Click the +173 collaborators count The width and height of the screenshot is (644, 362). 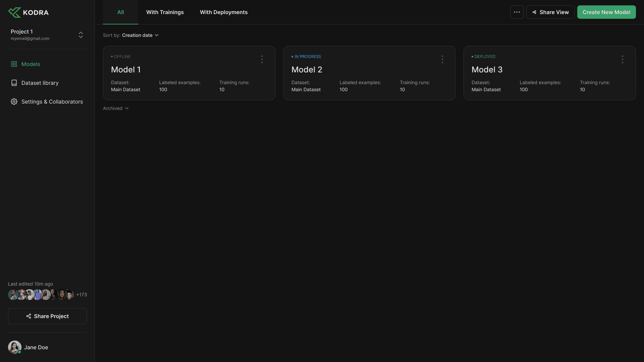pos(82,295)
